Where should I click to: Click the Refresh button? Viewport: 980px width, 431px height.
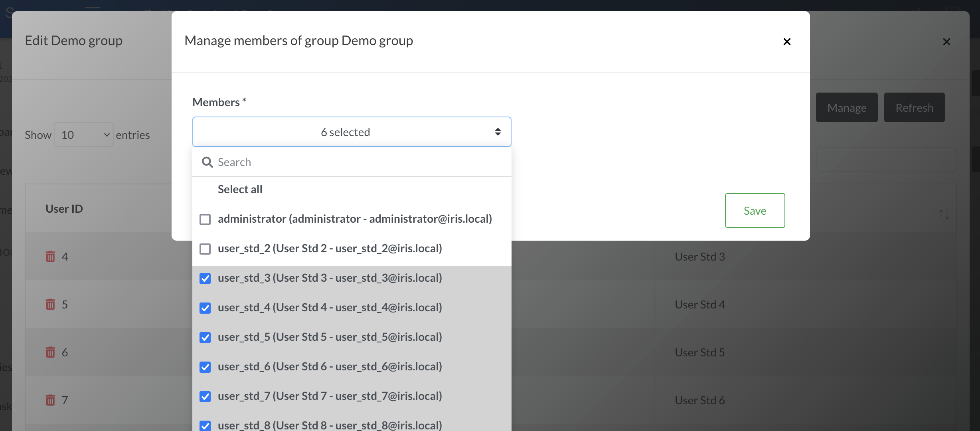click(x=915, y=107)
